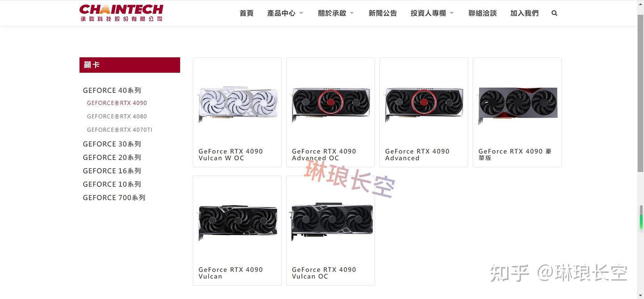This screenshot has width=644, height=299.
Task: Open the GeForce RTX 4090 豪華版 product
Action: 517,112
